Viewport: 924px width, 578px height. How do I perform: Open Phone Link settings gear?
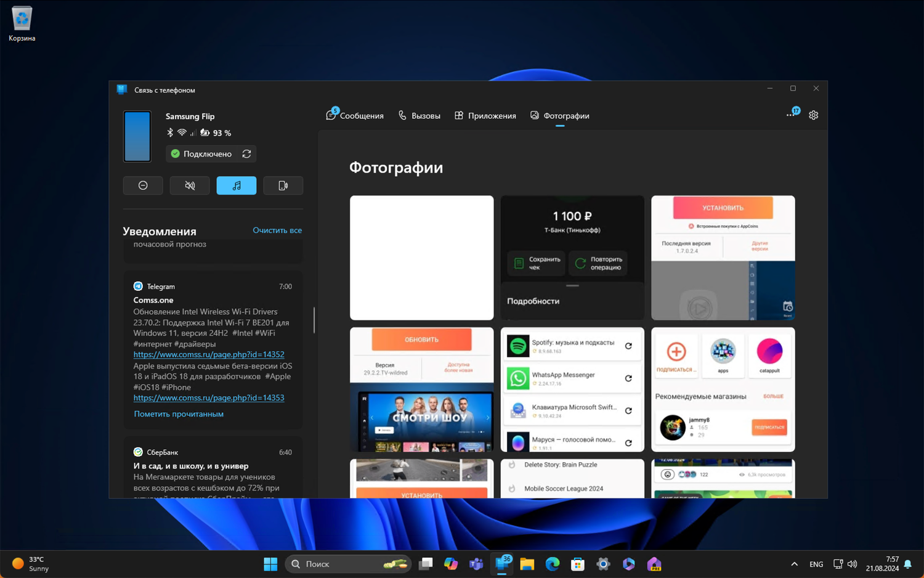coord(813,115)
